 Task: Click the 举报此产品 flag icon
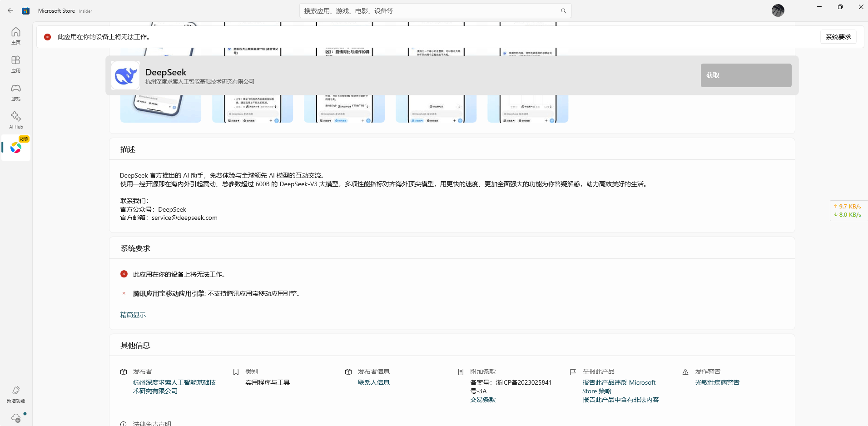click(573, 372)
